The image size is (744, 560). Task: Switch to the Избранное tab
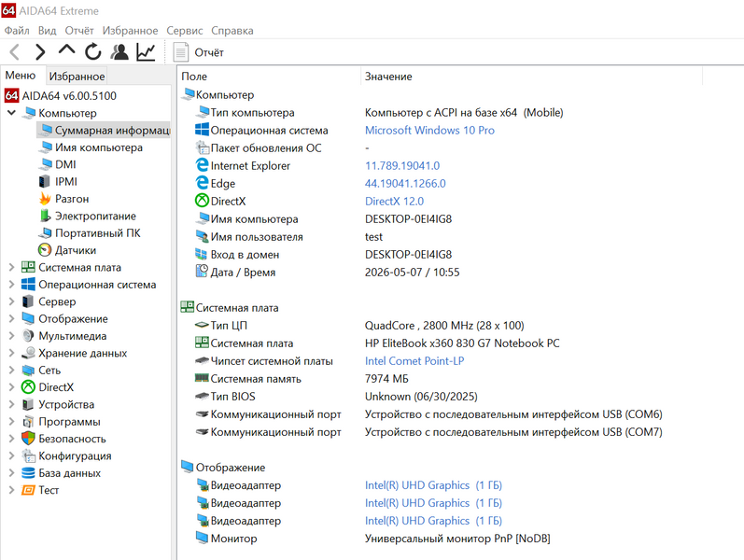click(x=77, y=77)
